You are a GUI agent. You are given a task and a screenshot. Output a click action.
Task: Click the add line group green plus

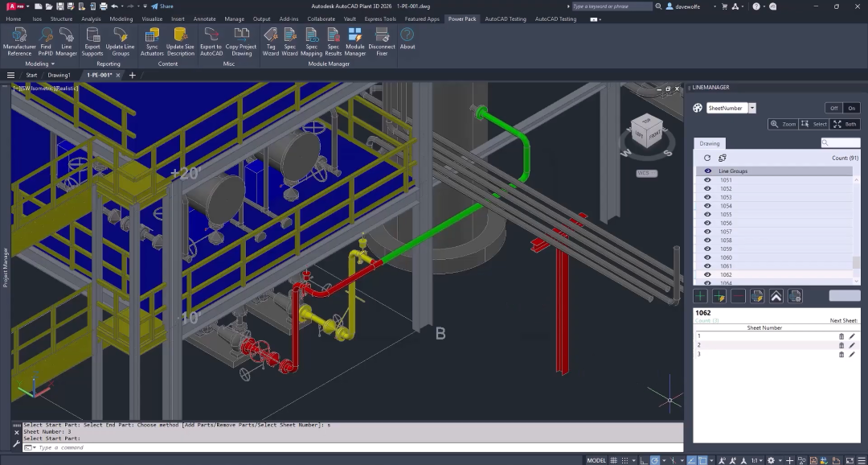[x=700, y=297]
